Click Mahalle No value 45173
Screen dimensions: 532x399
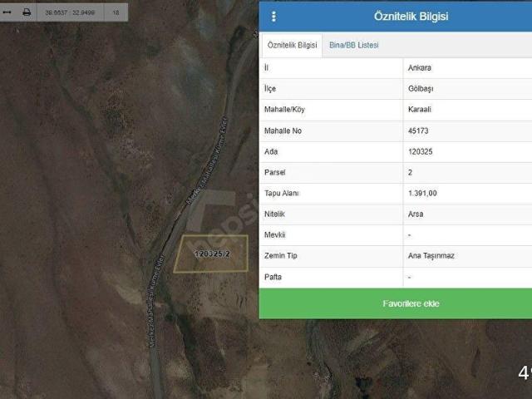[x=418, y=131]
